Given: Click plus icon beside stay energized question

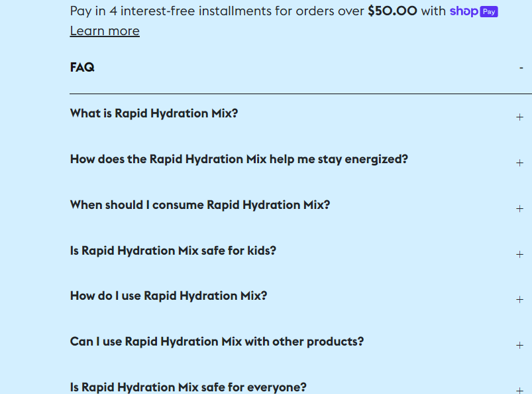Looking at the screenshot, I should [x=519, y=163].
